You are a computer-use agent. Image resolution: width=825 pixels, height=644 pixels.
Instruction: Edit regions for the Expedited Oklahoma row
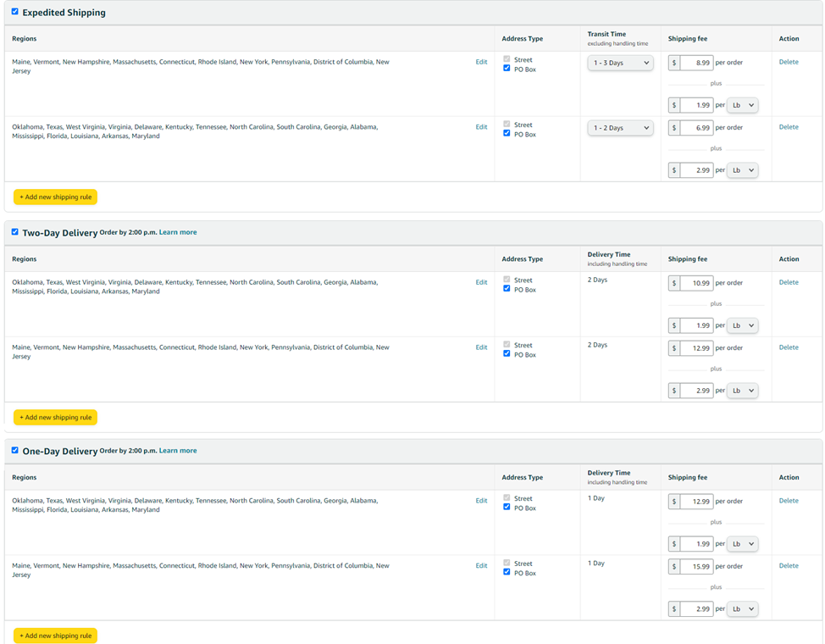(481, 127)
